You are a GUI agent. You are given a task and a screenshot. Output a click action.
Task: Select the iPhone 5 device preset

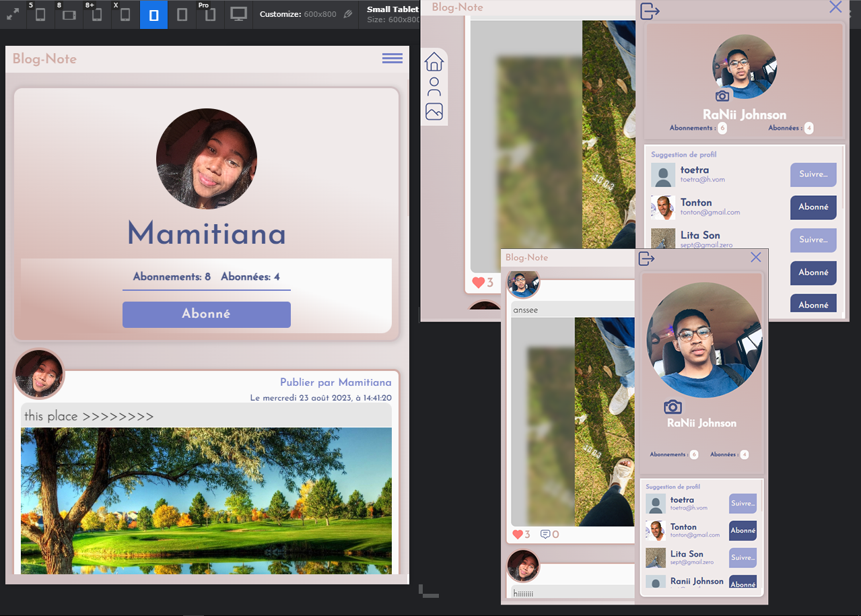point(40,14)
